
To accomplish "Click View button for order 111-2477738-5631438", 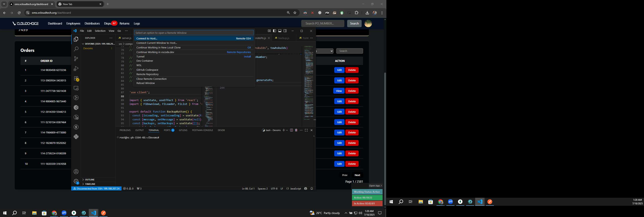I will tap(339, 91).
